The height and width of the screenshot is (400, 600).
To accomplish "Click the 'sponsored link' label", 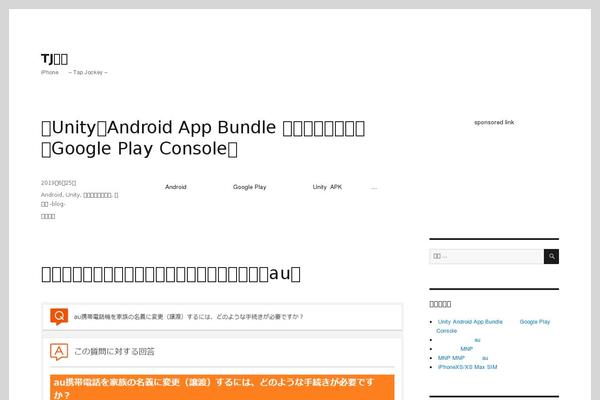I will (x=494, y=122).
